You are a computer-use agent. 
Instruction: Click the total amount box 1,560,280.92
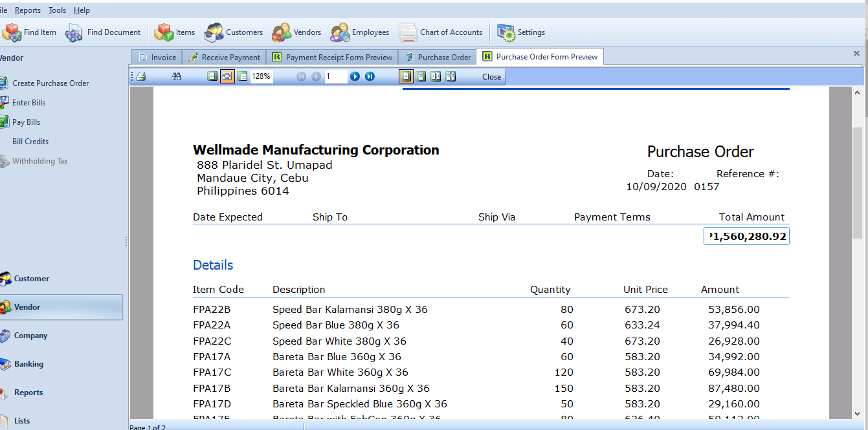click(746, 237)
